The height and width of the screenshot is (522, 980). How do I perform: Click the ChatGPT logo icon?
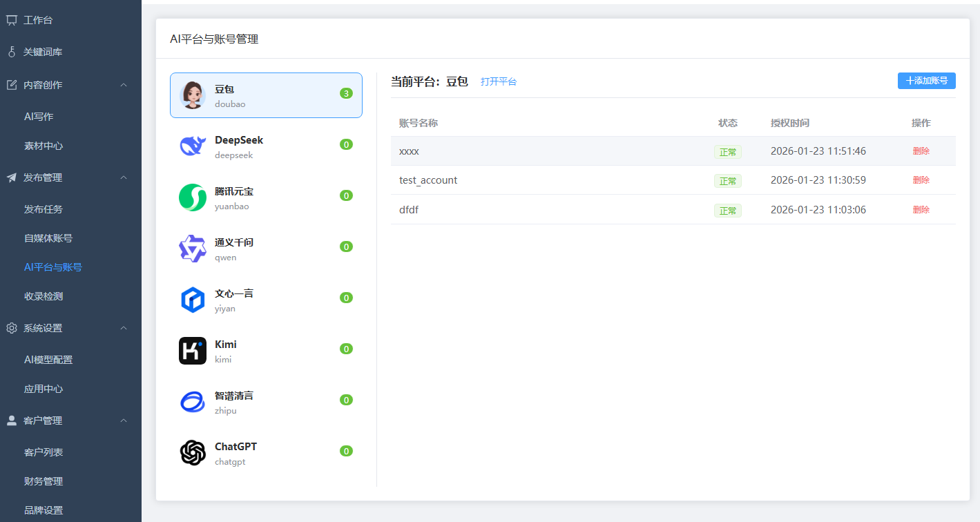[193, 453]
